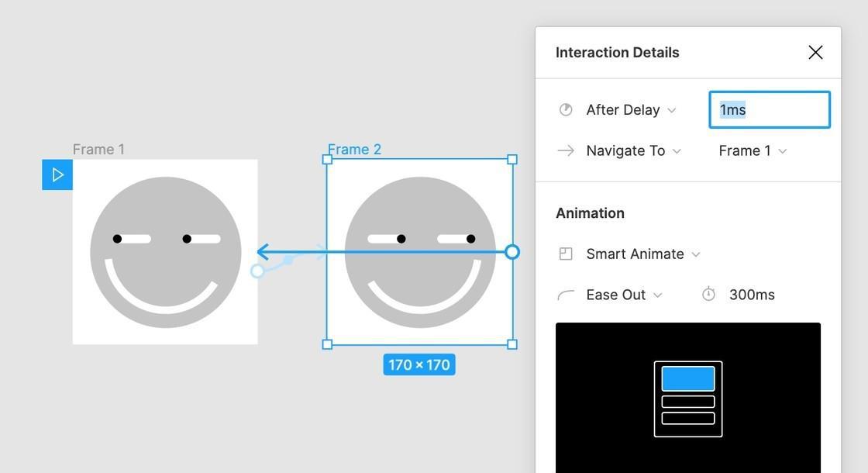Click the top-right resize handle of Frame 2
The width and height of the screenshot is (868, 473).
pyautogui.click(x=512, y=160)
